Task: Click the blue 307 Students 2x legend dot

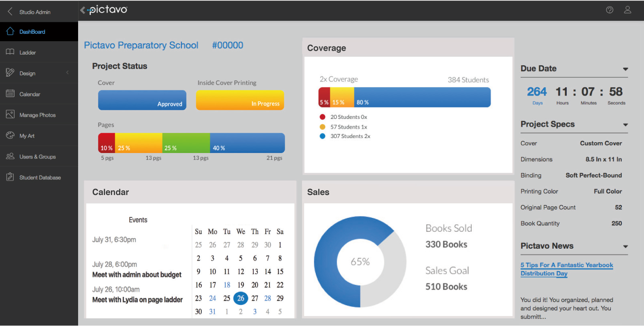Action: pos(323,136)
